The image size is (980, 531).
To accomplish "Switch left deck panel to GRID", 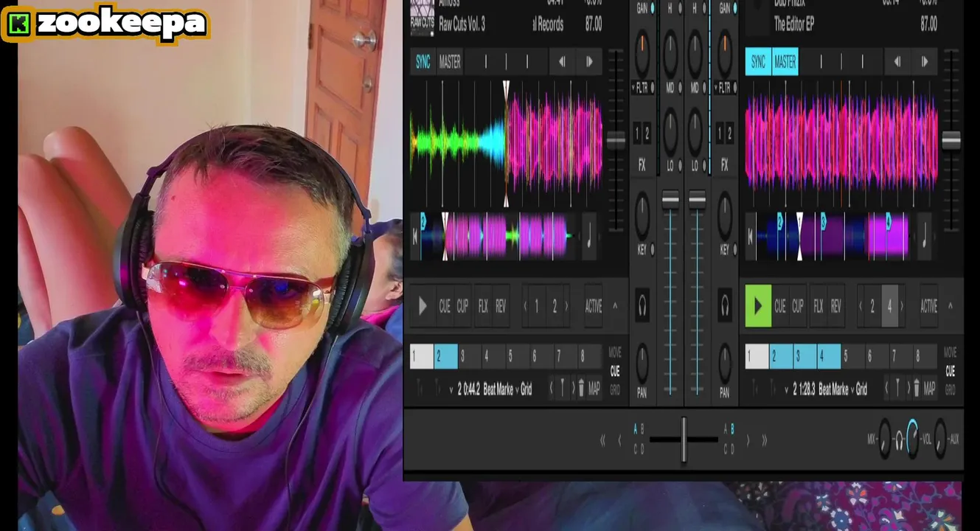I will coord(615,390).
